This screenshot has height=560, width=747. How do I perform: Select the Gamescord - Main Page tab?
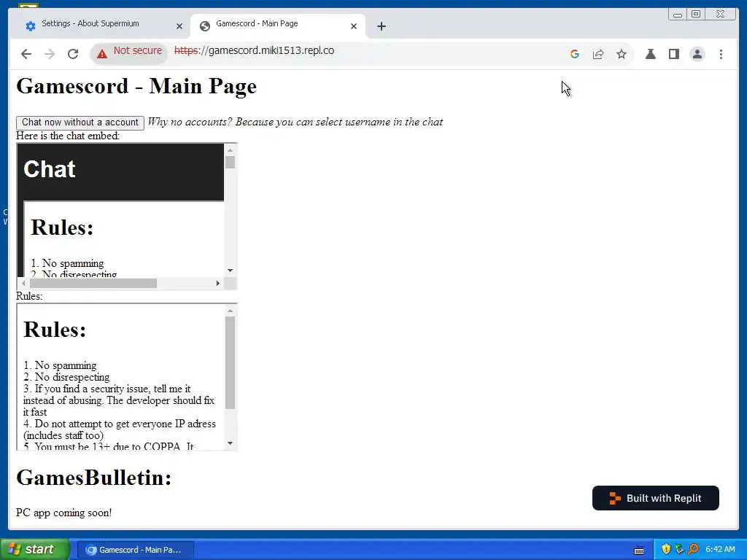click(x=277, y=26)
